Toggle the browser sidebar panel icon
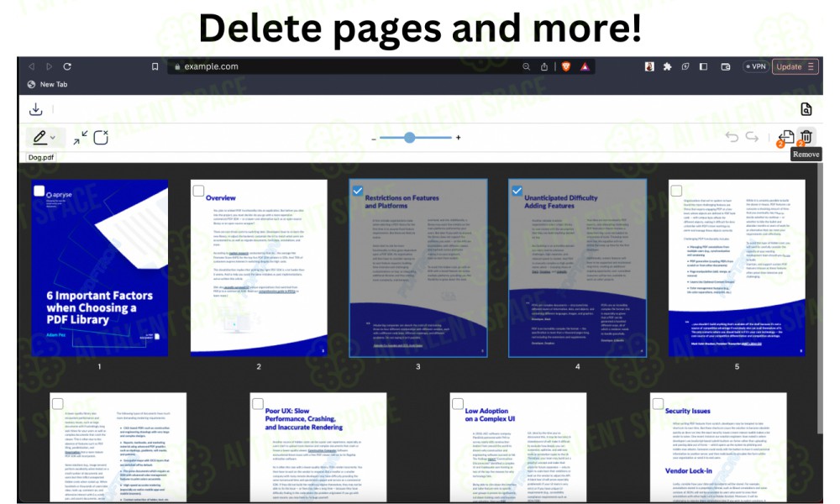Screen dimensions: 840x504 (x=703, y=66)
